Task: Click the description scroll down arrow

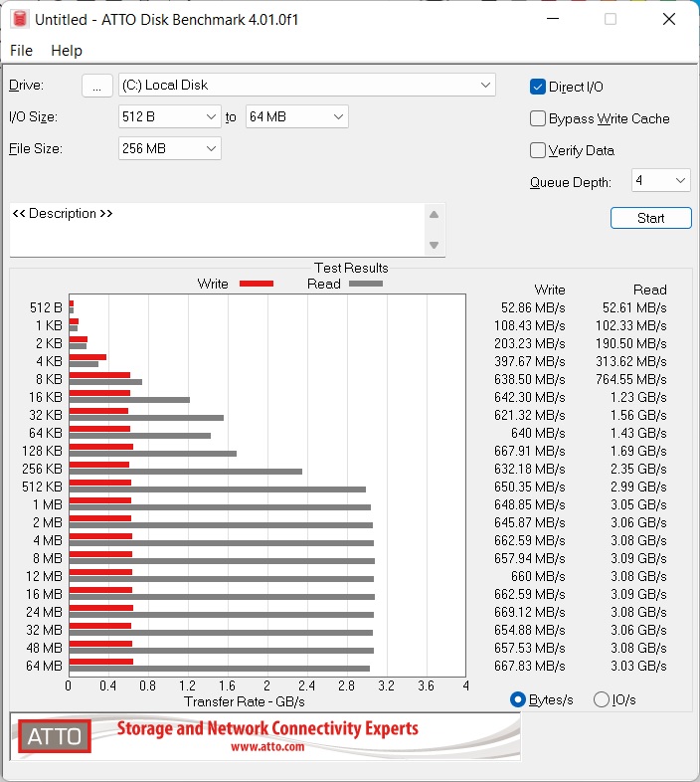Action: [434, 245]
